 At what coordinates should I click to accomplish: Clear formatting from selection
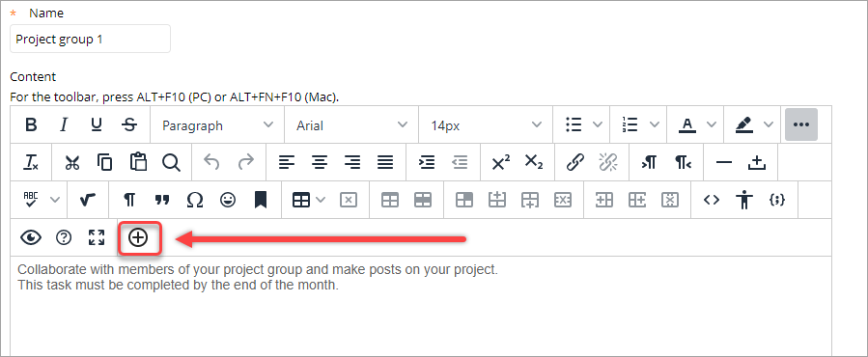coord(31,162)
